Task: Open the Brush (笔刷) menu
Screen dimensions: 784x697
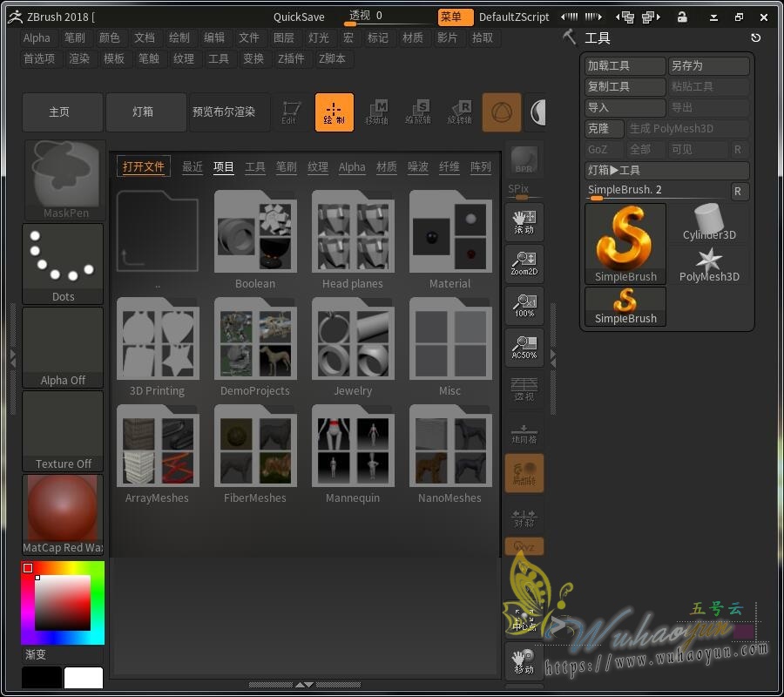Action: pos(75,38)
